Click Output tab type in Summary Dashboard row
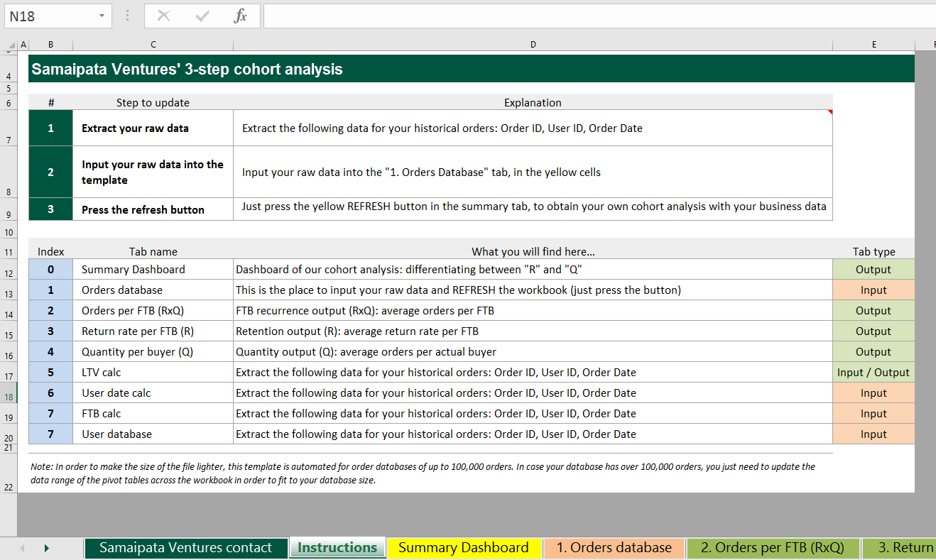Viewport: 936px width, 560px height. click(x=874, y=270)
